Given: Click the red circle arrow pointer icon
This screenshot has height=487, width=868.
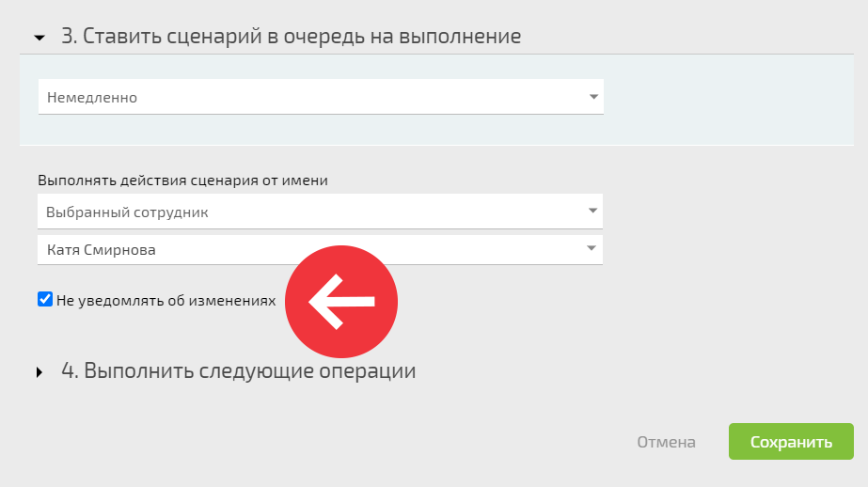Looking at the screenshot, I should (x=341, y=302).
